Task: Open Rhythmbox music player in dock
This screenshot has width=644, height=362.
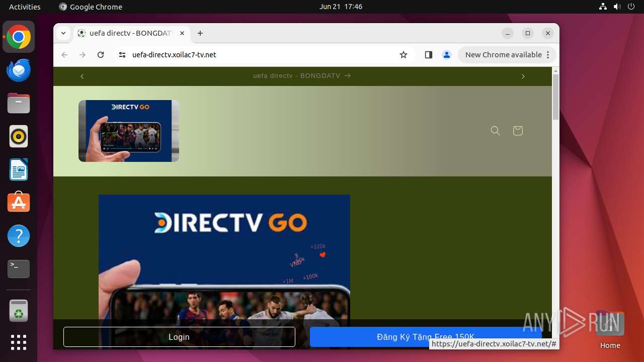Action: 19,136
